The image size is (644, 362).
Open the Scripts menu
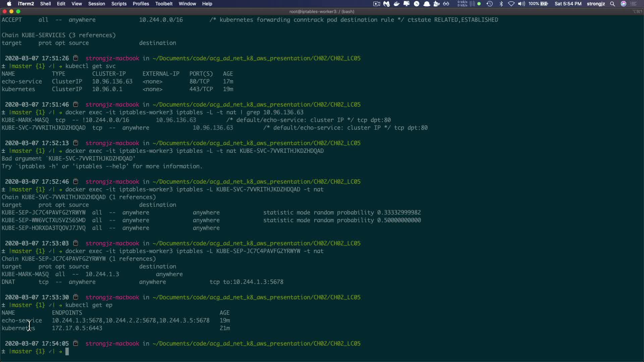click(119, 4)
